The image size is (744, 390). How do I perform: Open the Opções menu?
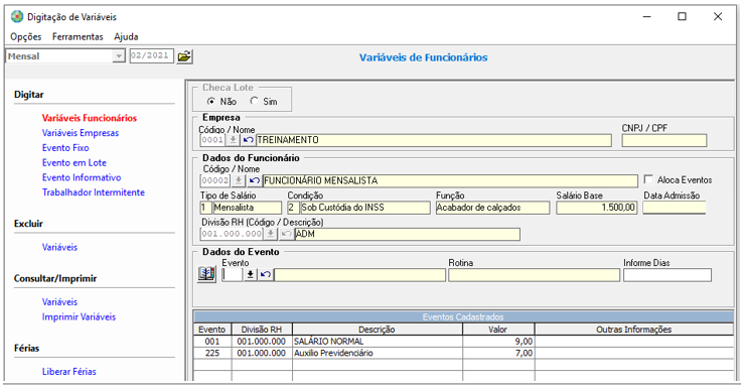26,37
